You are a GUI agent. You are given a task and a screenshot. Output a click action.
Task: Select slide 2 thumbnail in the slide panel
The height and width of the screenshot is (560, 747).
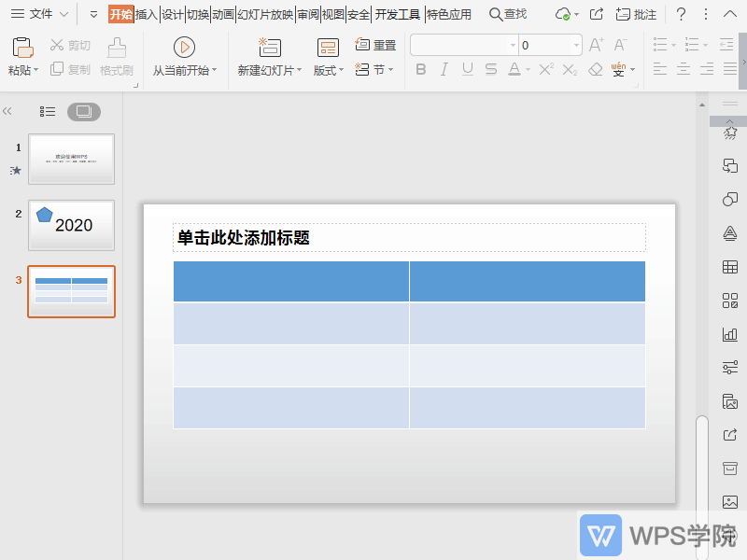tap(71, 226)
